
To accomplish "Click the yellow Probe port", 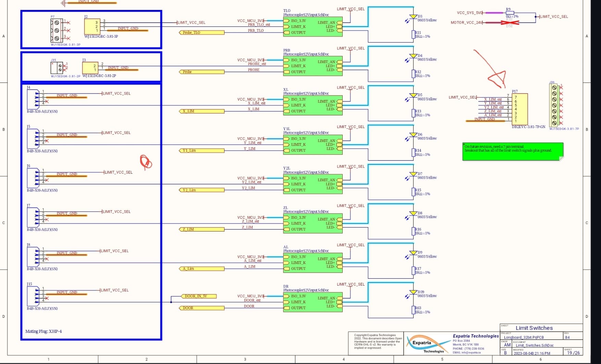I will pos(202,72).
